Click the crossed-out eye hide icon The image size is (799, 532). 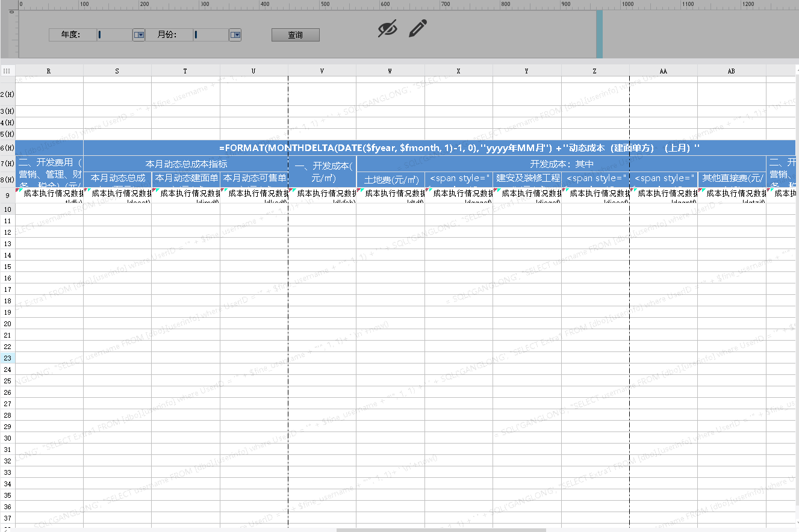tap(387, 28)
